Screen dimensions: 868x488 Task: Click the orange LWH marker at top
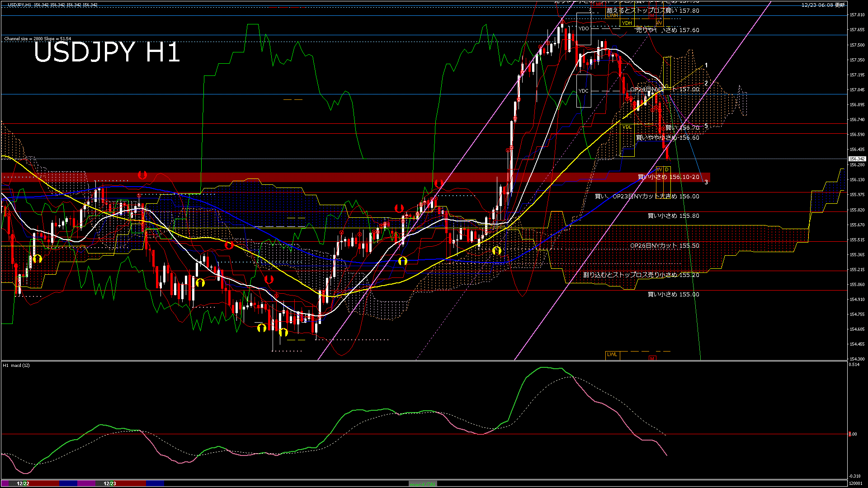(x=612, y=15)
